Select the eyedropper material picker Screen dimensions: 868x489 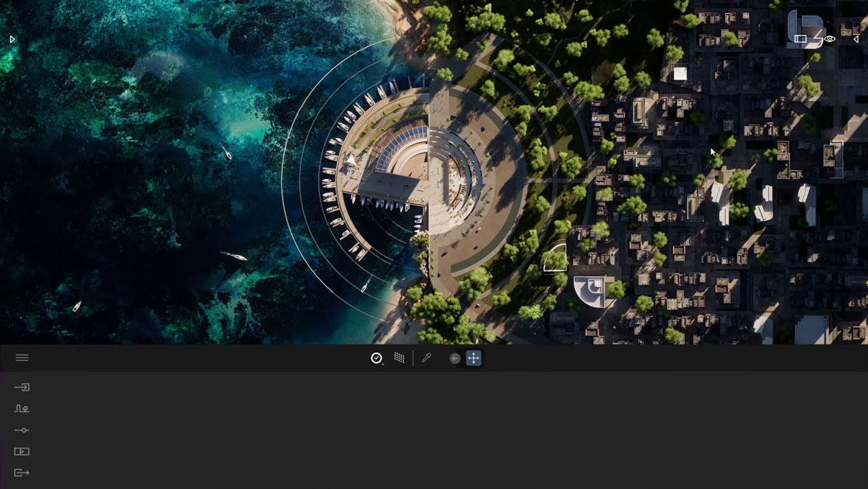pyautogui.click(x=426, y=358)
